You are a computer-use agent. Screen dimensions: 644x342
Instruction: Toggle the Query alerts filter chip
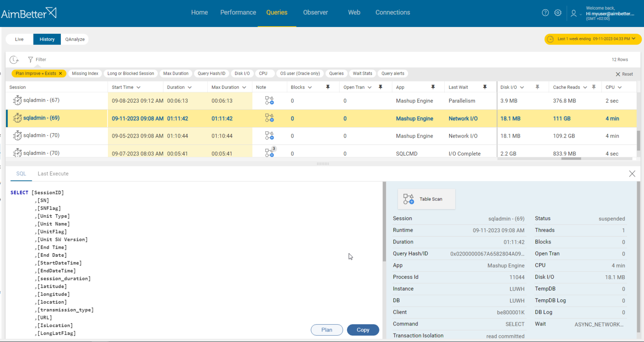tap(393, 74)
